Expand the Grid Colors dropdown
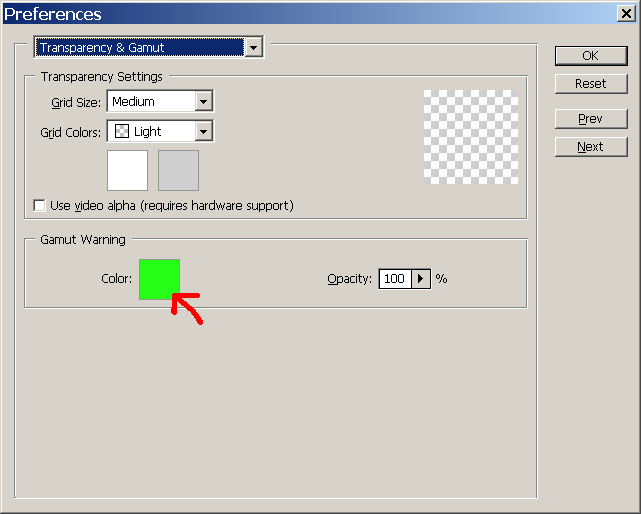 coord(204,131)
